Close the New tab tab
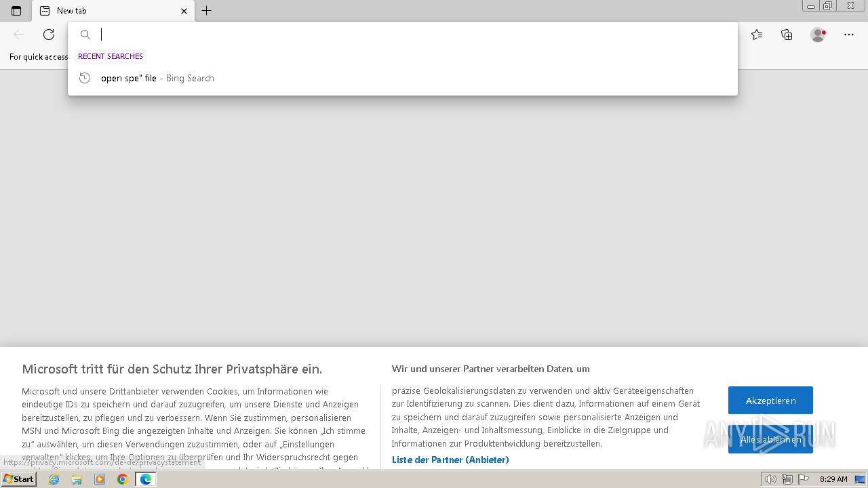 click(x=184, y=11)
